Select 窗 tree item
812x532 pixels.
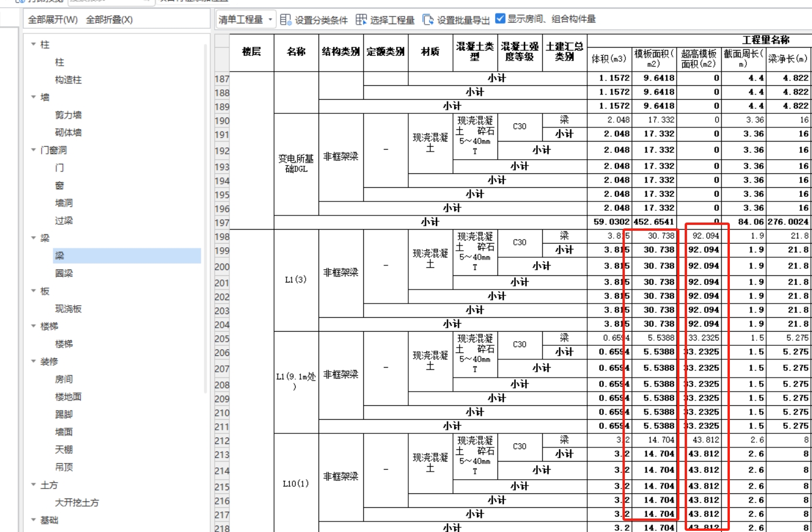point(59,186)
